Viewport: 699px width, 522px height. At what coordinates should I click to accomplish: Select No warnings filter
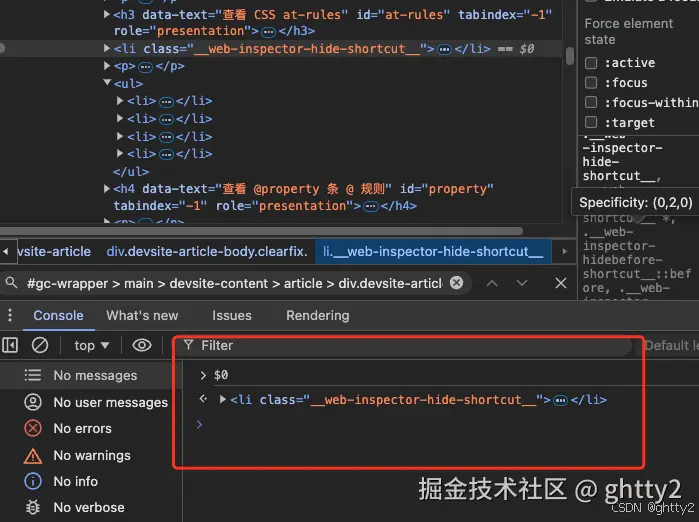pos(89,455)
